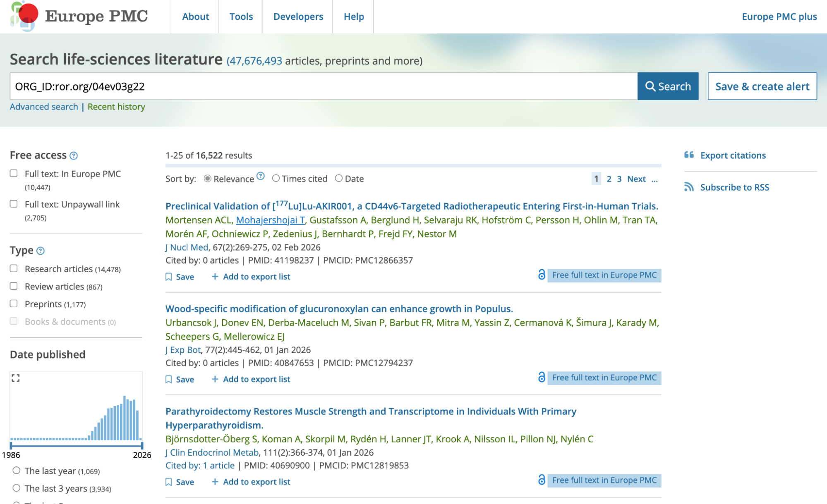The width and height of the screenshot is (827, 504).
Task: Enable the Research articles filter
Action: click(14, 268)
